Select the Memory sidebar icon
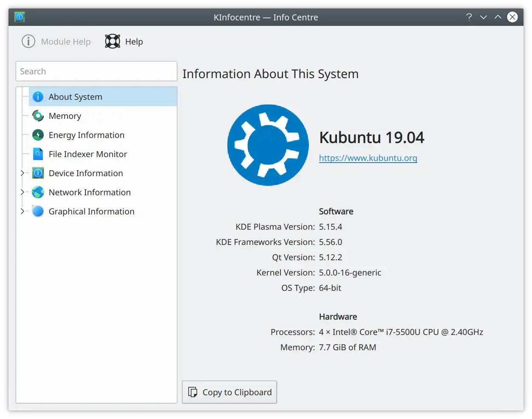This screenshot has width=532, height=419. click(x=38, y=115)
